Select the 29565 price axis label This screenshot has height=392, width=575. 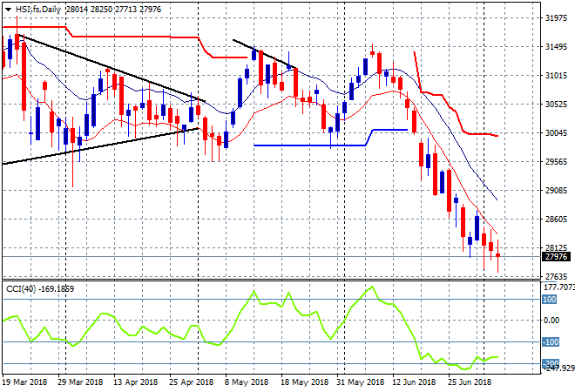point(556,162)
